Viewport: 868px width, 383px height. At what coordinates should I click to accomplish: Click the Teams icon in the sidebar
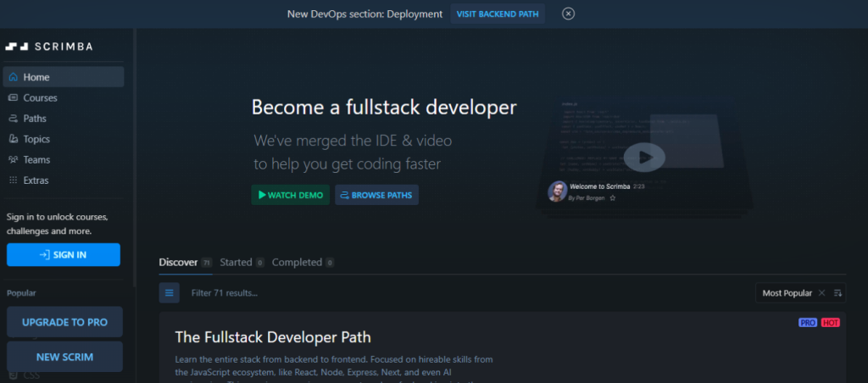(x=13, y=159)
